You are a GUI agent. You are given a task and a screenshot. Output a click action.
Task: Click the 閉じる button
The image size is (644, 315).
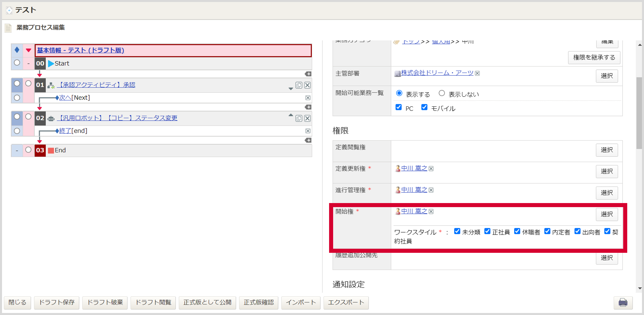(17, 303)
